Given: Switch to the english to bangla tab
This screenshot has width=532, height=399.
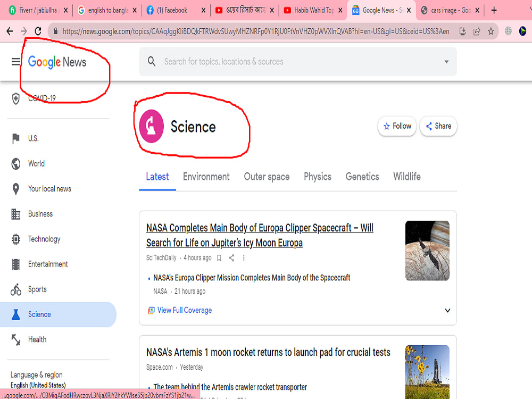Looking at the screenshot, I should pos(106,10).
